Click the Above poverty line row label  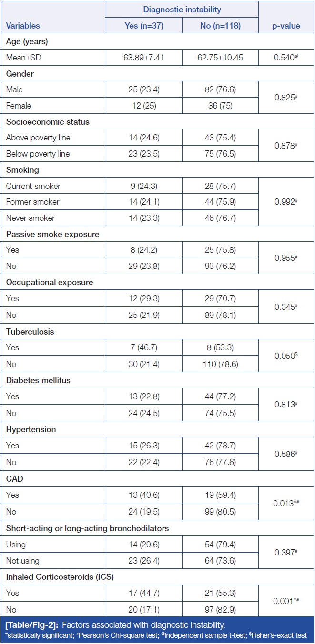point(38,138)
